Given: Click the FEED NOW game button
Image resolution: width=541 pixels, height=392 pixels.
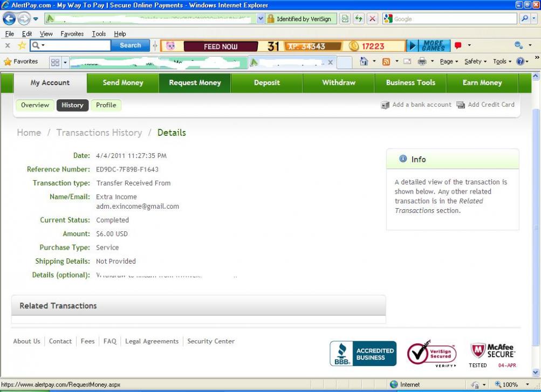Looking at the screenshot, I should [221, 46].
